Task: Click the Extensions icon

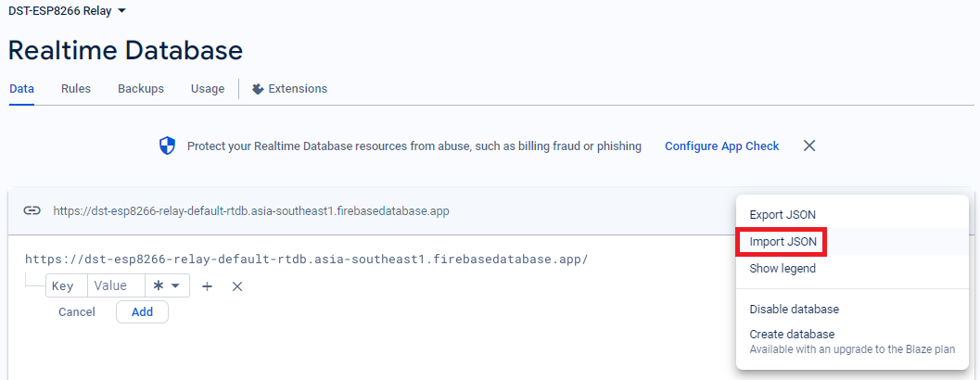Action: pos(258,89)
